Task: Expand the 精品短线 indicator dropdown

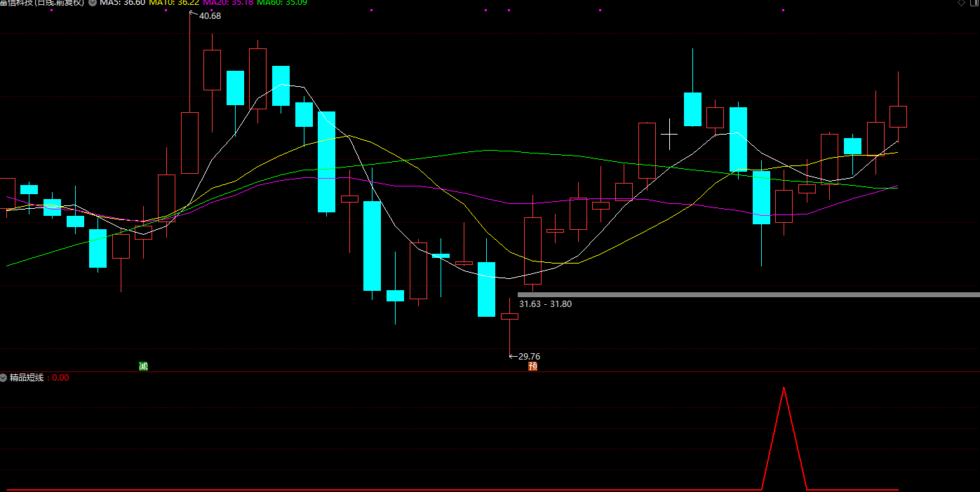Action: point(4,378)
